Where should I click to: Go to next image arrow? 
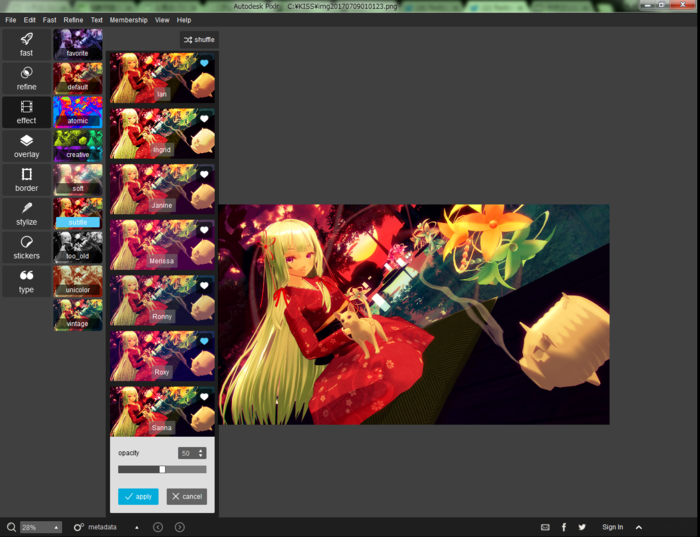point(180,527)
